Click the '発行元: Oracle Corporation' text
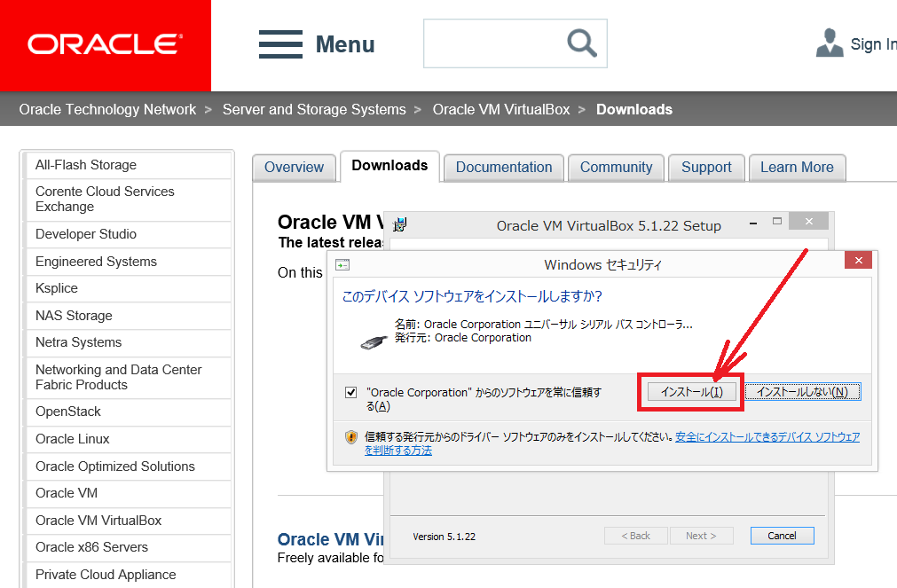897x588 pixels. tap(463, 338)
